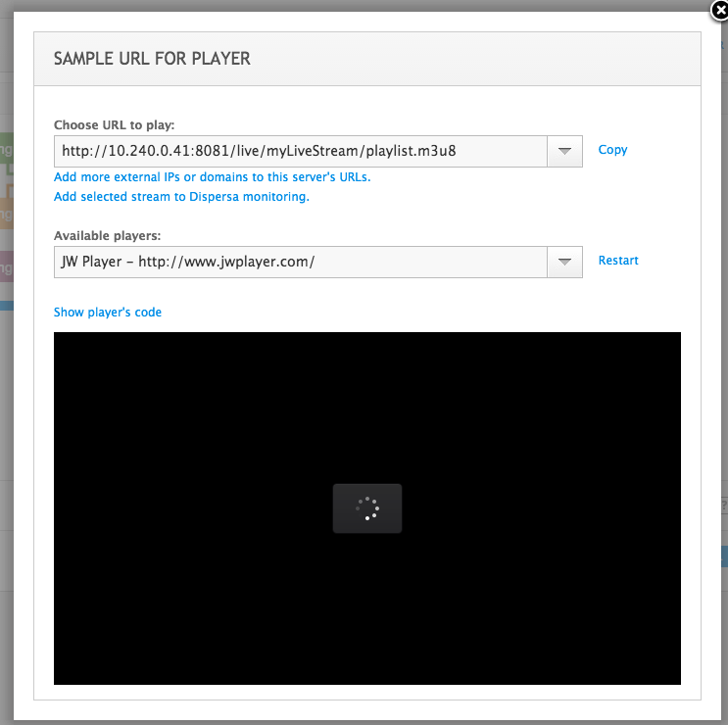This screenshot has width=728, height=725.
Task: Add selected stream to Dispersa monitoring
Action: coord(181,197)
